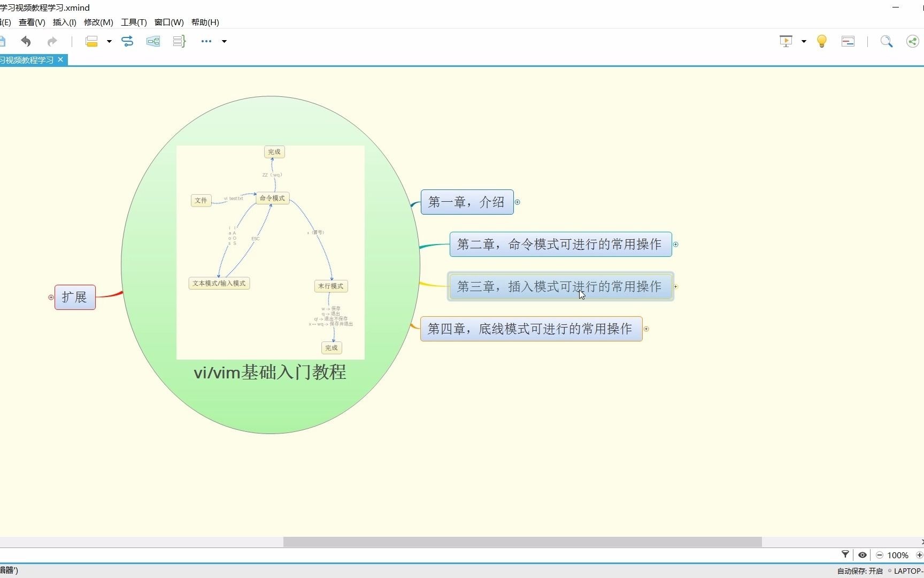Open the presentation mode dropdown arrow
The image size is (924, 578).
point(804,41)
